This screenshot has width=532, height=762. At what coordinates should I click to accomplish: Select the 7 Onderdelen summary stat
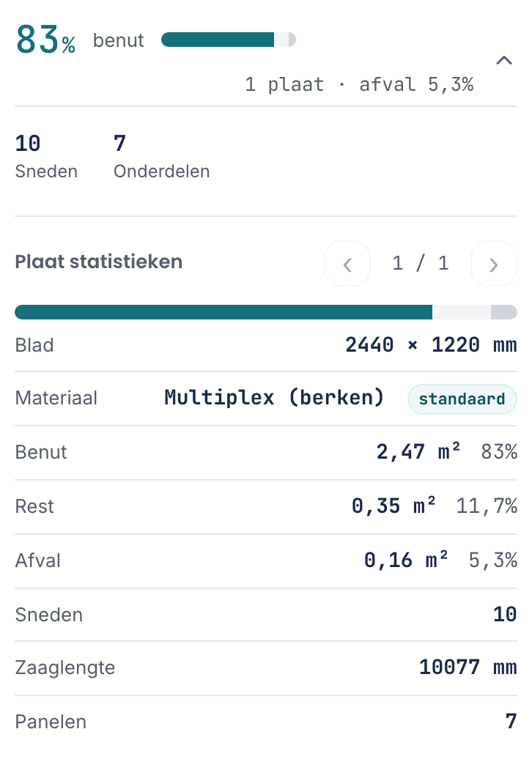coord(161,157)
